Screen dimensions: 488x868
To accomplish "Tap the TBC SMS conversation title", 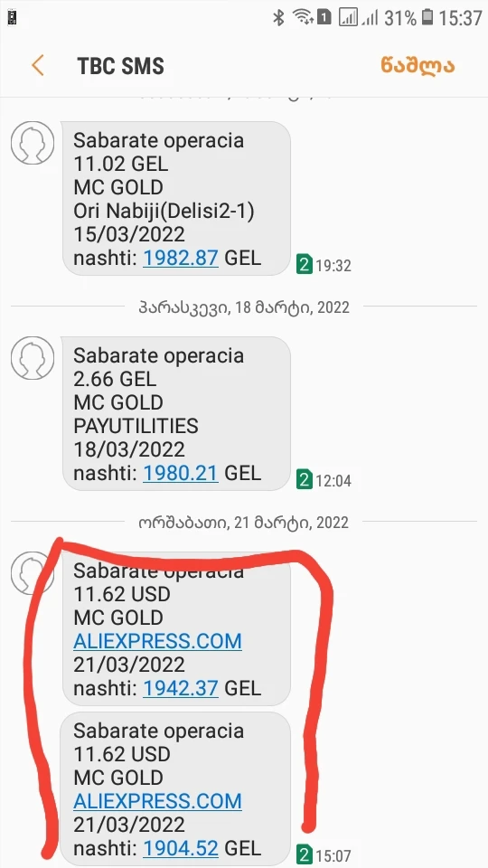I will pyautogui.click(x=120, y=66).
